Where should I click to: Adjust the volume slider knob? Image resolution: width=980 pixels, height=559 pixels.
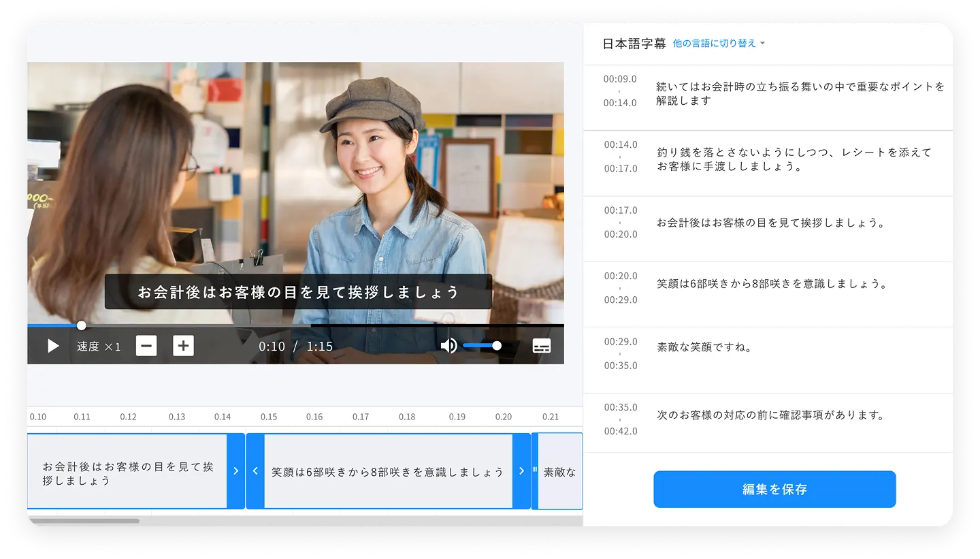tap(497, 346)
